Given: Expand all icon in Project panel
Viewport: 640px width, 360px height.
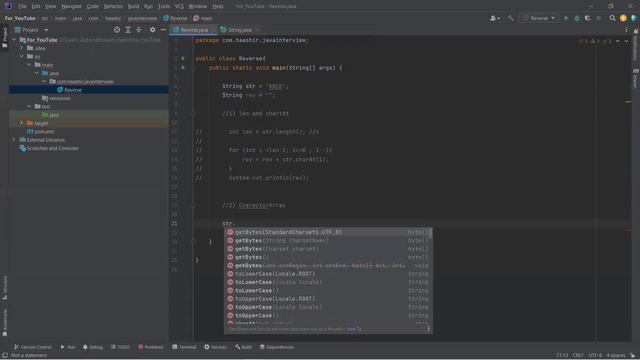Looking at the screenshot, I should (x=128, y=30).
